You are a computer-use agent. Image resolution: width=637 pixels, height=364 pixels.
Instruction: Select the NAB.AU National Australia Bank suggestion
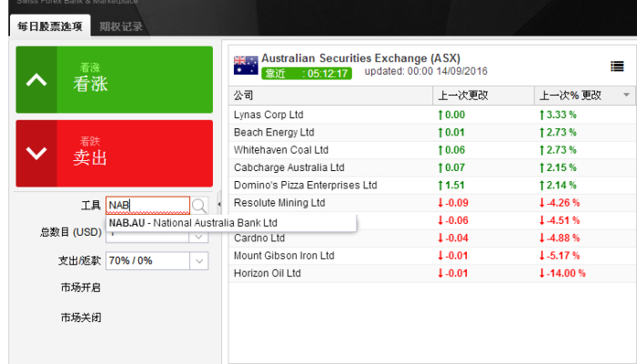coord(231,223)
